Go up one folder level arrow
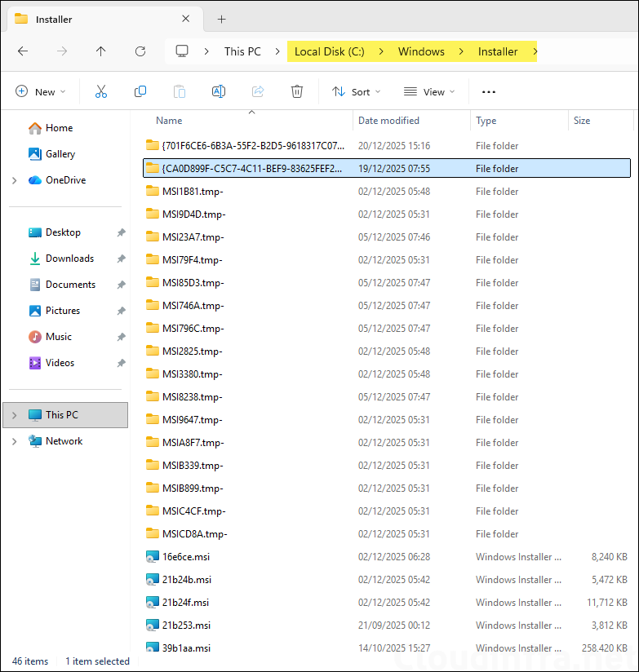The height and width of the screenshot is (672, 639). (101, 51)
